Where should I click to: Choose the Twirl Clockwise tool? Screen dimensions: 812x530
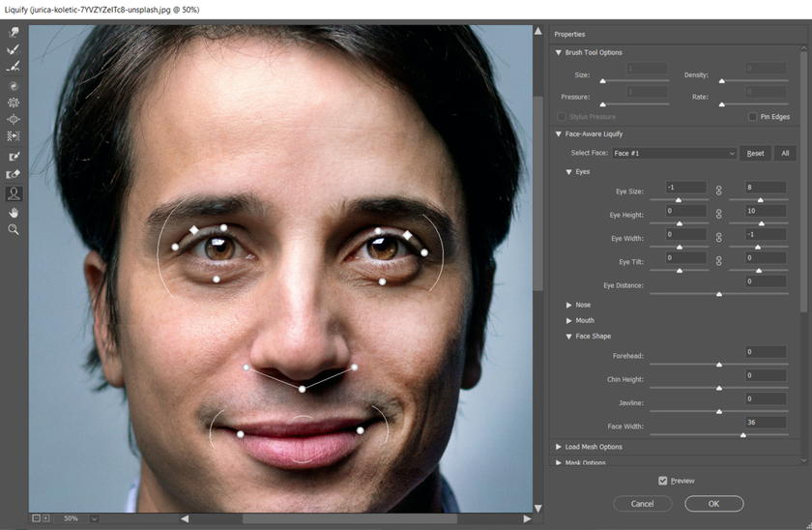[14, 85]
